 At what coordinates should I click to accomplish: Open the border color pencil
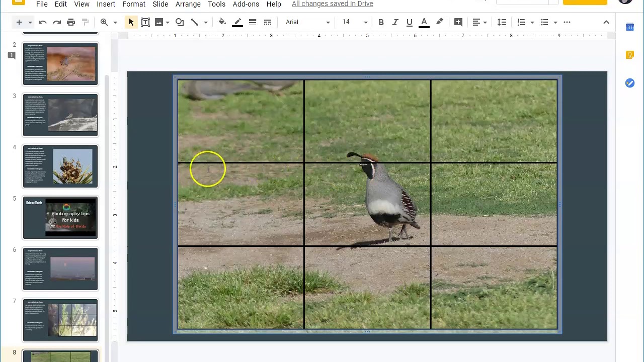point(238,22)
